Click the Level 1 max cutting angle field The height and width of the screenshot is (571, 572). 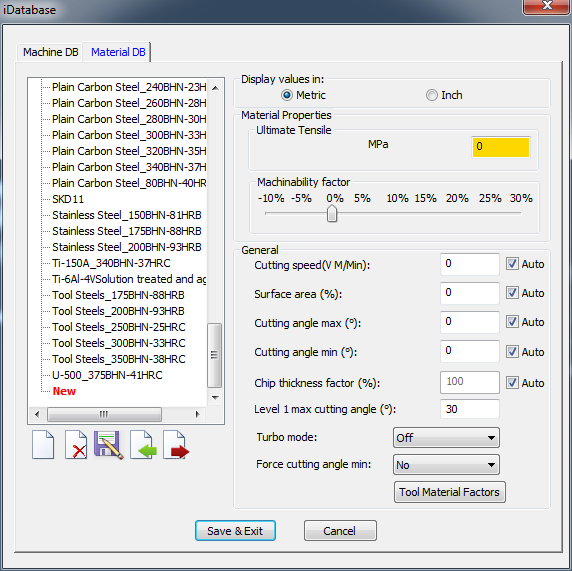(469, 409)
